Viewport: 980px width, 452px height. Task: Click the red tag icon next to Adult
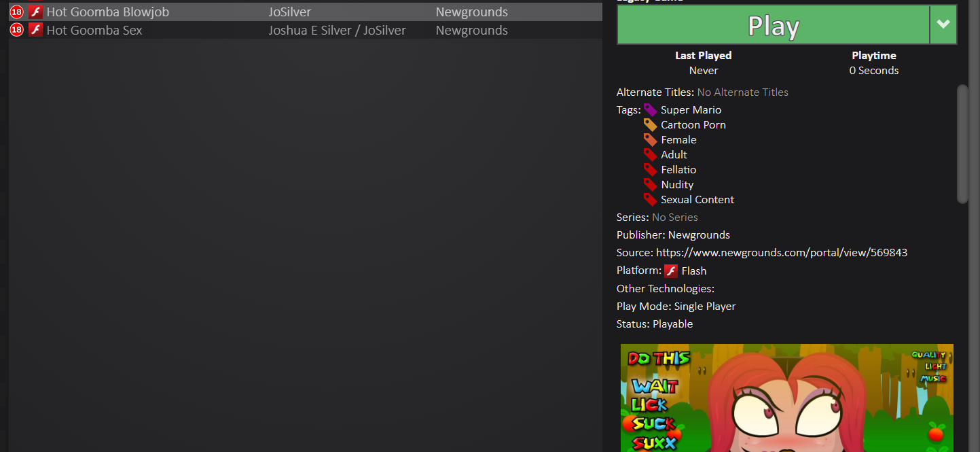tap(650, 154)
